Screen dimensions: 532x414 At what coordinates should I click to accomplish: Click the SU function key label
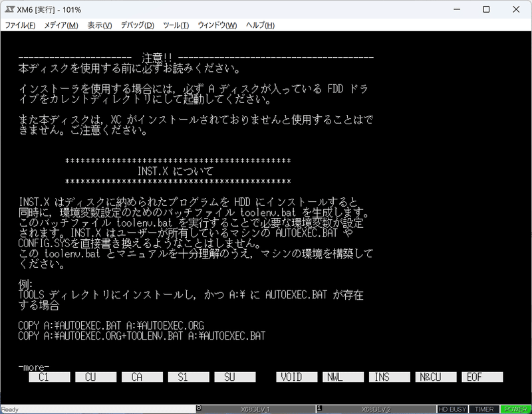pyautogui.click(x=235, y=377)
